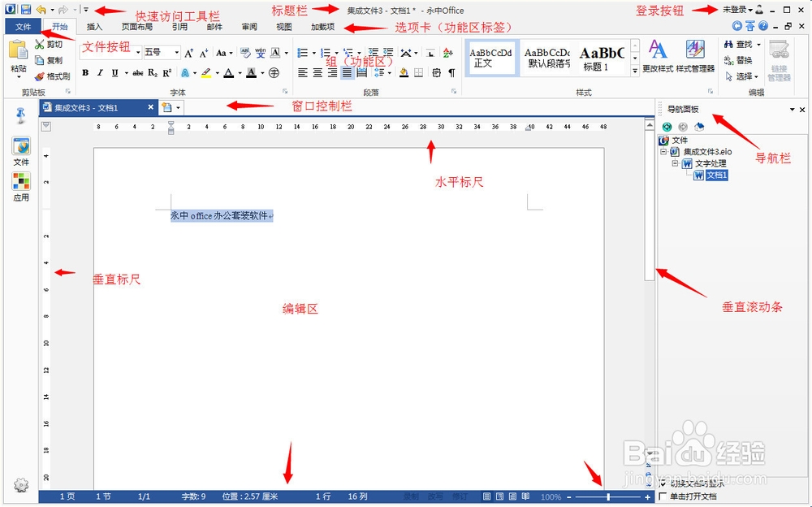The width and height of the screenshot is (812, 507).
Task: Click zoom in plus button in status bar
Action: click(647, 496)
